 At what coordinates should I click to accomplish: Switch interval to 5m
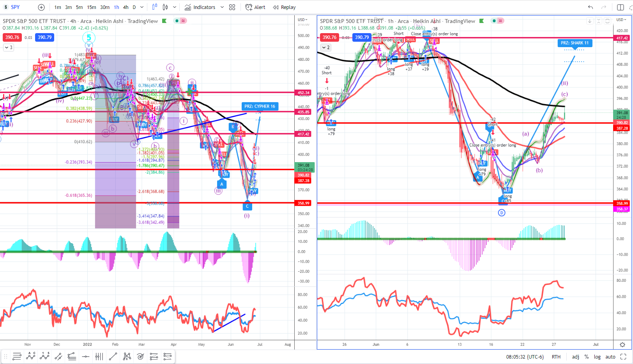pos(79,7)
